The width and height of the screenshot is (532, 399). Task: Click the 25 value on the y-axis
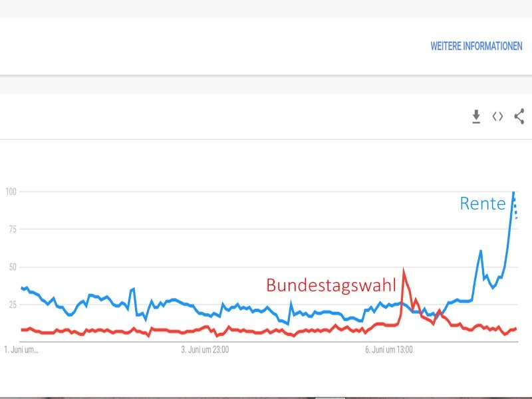[x=12, y=305]
